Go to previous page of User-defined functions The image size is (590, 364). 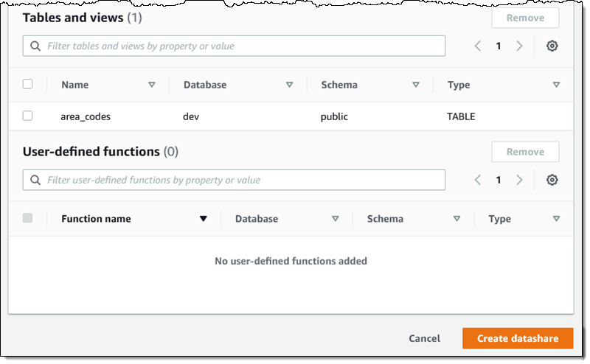[477, 180]
